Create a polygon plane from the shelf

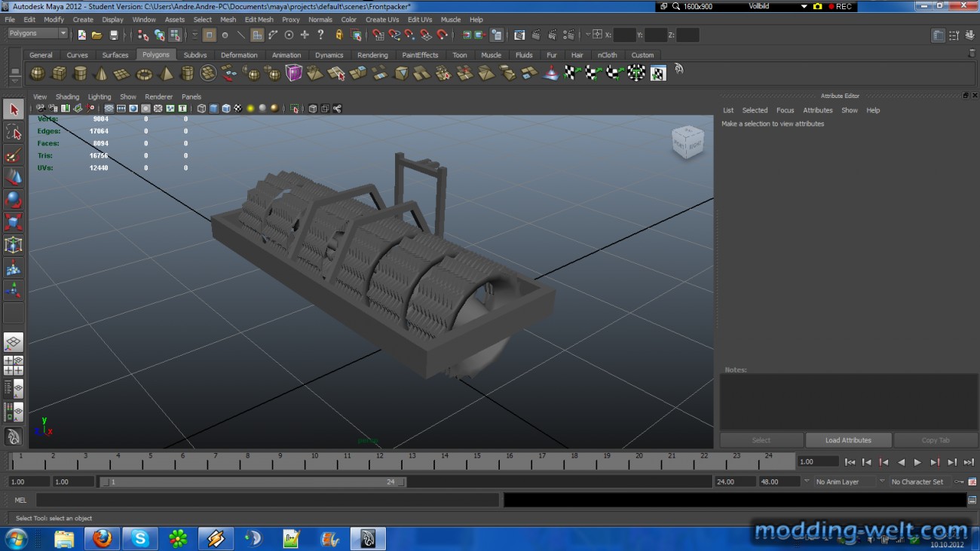point(122,73)
